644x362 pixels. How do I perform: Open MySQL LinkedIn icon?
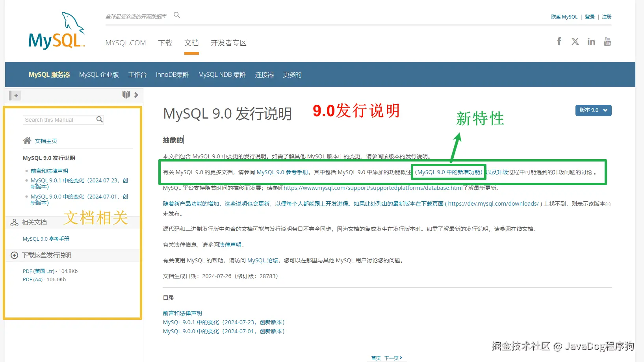tap(591, 41)
